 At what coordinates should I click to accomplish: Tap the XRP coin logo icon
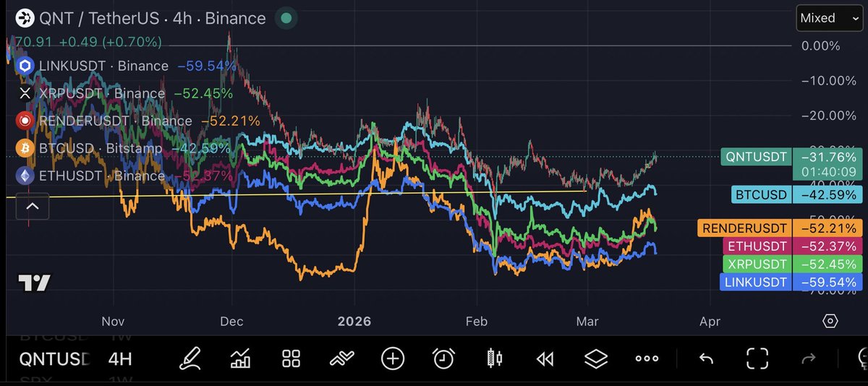pos(26,93)
